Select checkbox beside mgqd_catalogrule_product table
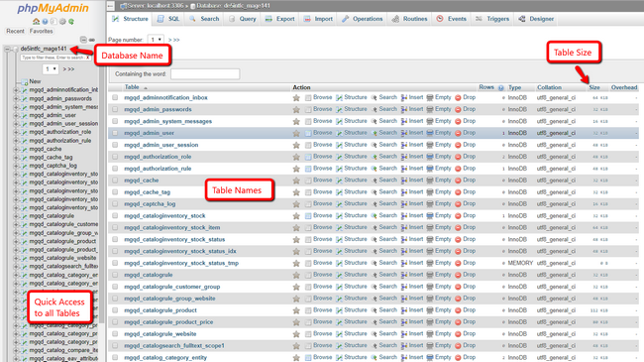 click(115, 310)
